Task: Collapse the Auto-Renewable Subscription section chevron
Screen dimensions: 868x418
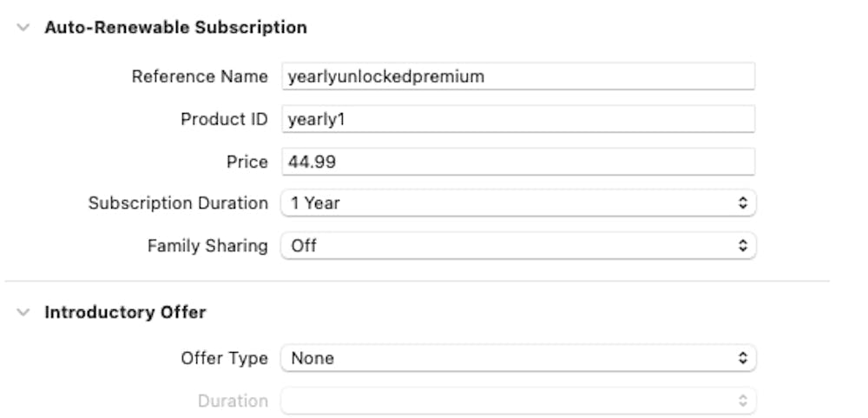Action: (23, 28)
